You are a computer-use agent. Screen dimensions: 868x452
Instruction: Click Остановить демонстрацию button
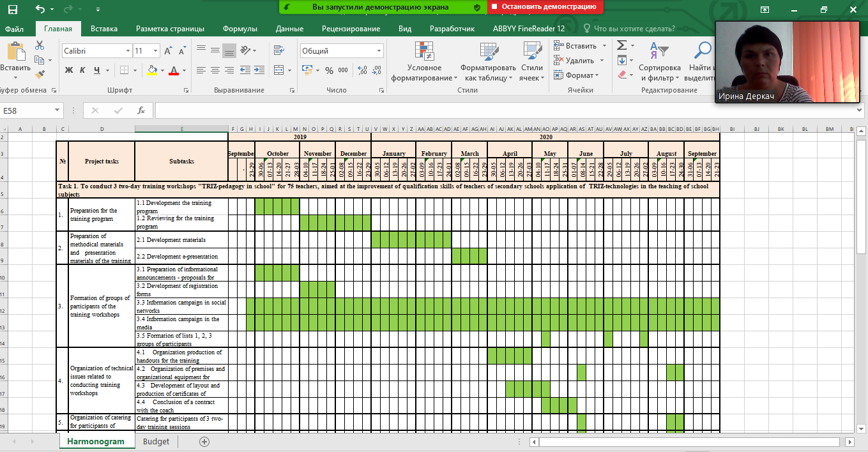click(545, 7)
